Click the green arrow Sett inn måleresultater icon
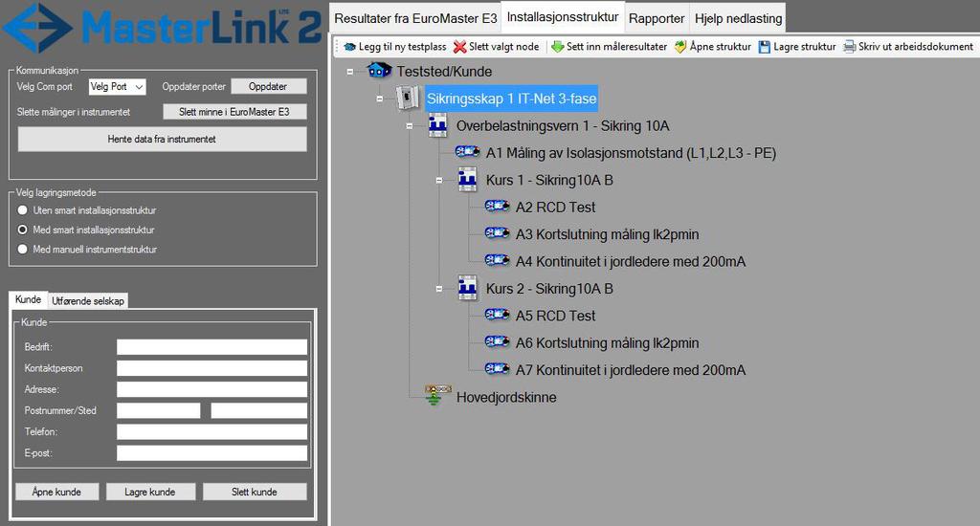The height and width of the screenshot is (526, 980). pos(558,47)
